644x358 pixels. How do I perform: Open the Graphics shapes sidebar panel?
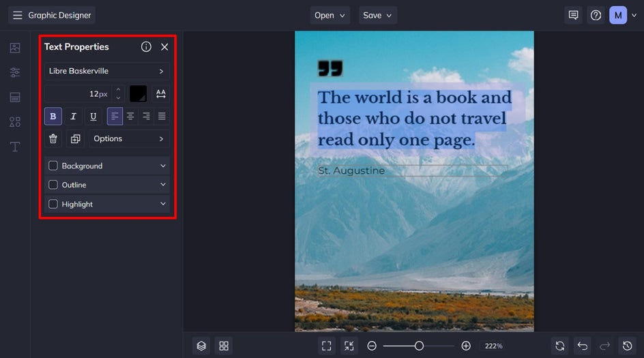[15, 122]
